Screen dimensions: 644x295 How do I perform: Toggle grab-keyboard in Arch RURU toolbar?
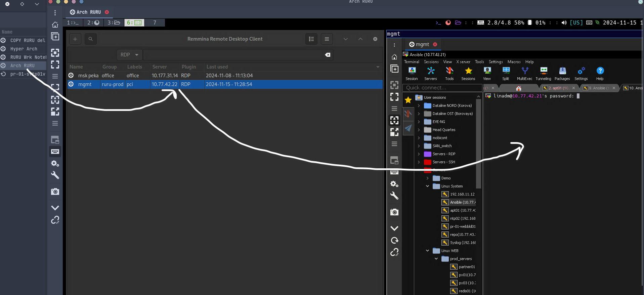pyautogui.click(x=55, y=152)
